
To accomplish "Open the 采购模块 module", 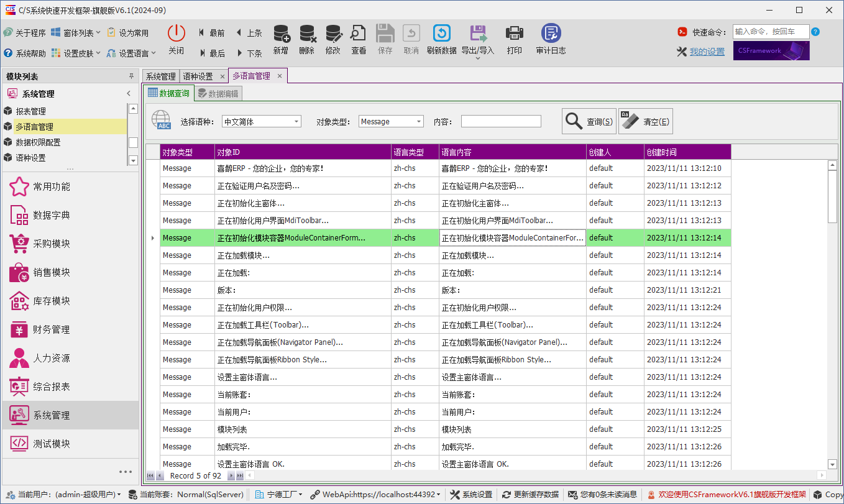I will 71,244.
